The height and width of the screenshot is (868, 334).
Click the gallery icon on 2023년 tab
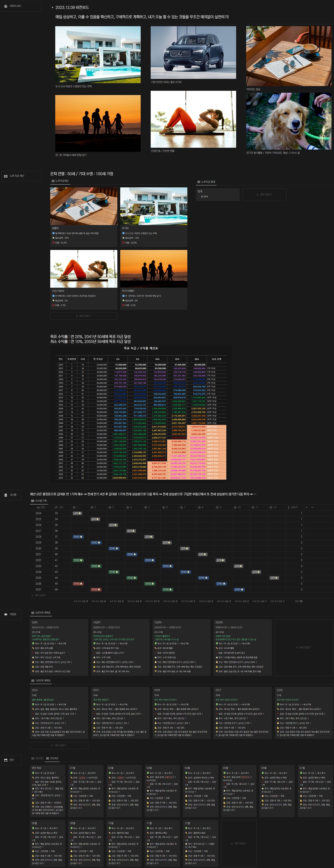33,758
